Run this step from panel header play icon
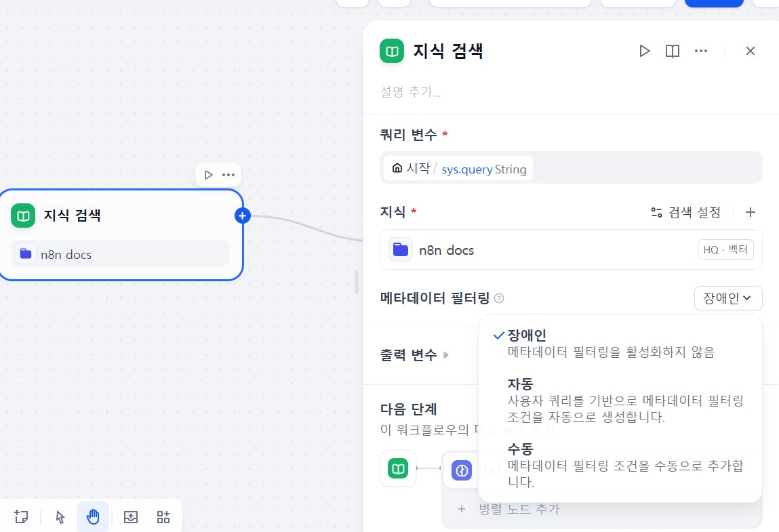The image size is (779, 532). (x=644, y=51)
